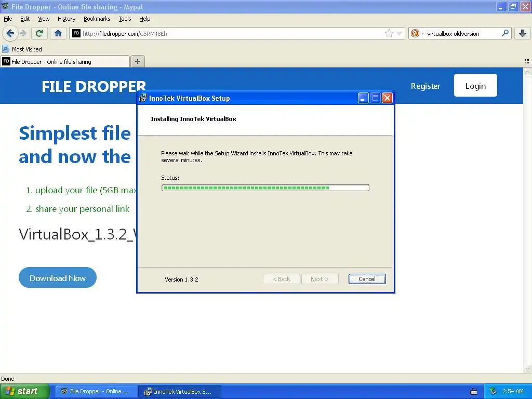Close the InnoTek VirtualBox Setup window
The image size is (532, 399).
(387, 98)
